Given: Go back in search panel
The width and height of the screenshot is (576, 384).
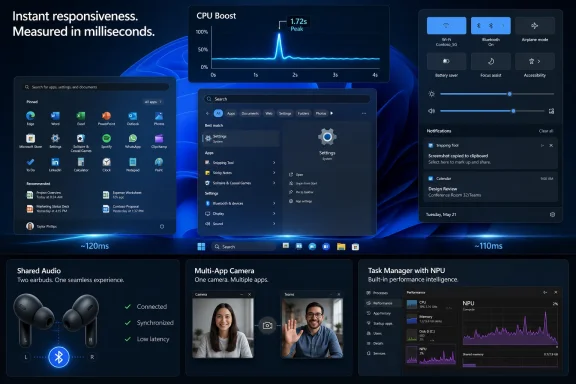Looking at the screenshot, I should tap(207, 113).
